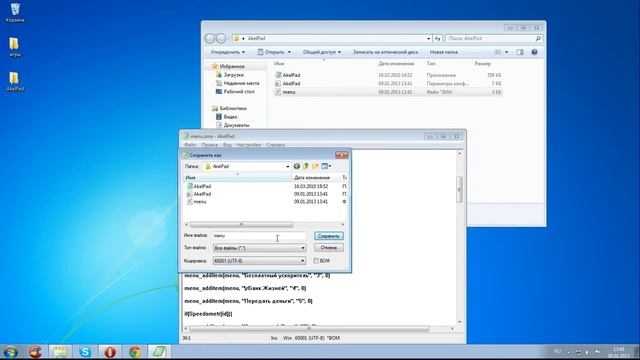The width and height of the screenshot is (640, 360).
Task: Select the AkelPad application in Explorer list
Action: [388, 75]
